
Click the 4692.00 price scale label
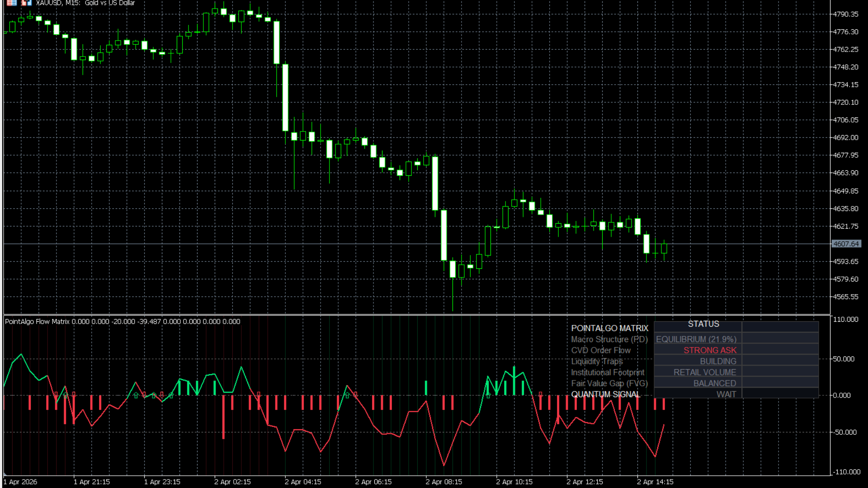pos(845,138)
